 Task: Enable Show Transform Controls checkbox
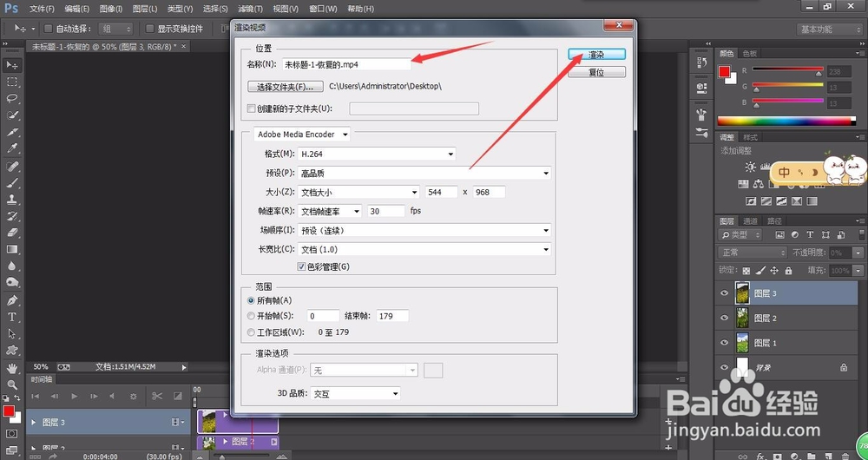(149, 29)
